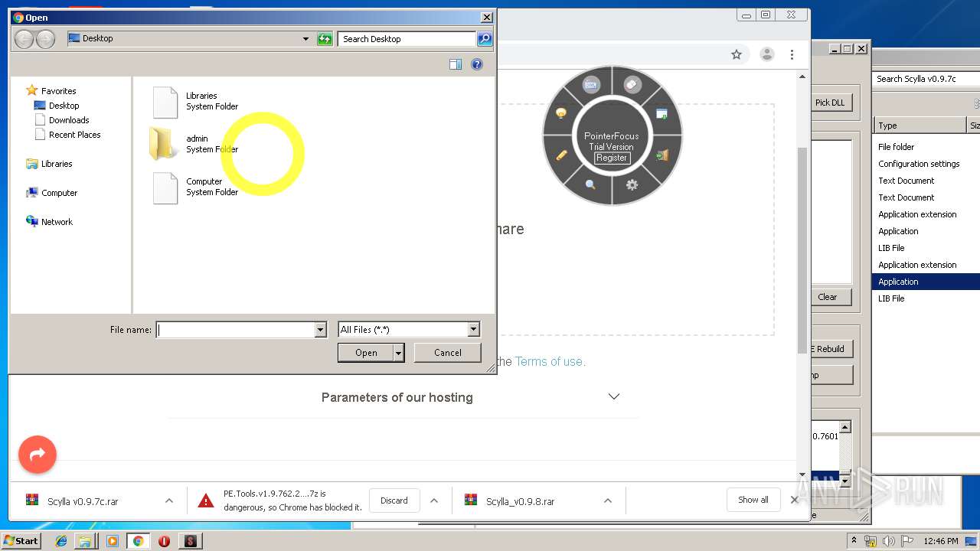Select the PointerFocus pencil annotation tool

coord(561,155)
